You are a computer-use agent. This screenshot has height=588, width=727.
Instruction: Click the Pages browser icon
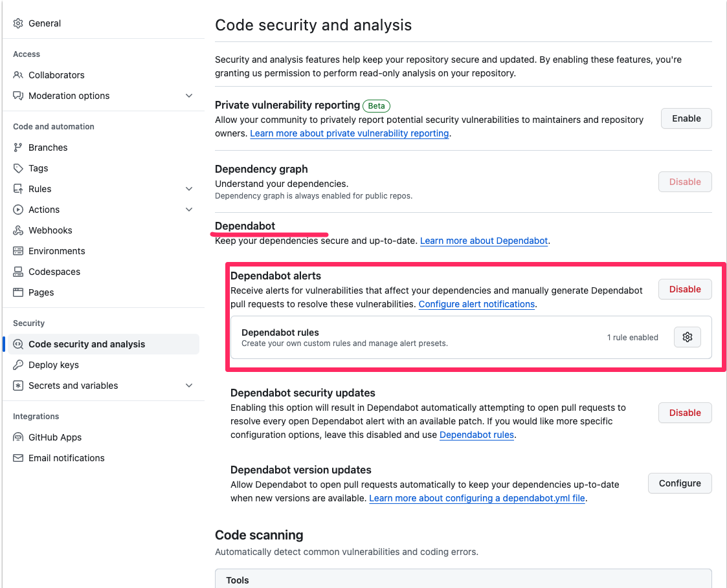(18, 292)
